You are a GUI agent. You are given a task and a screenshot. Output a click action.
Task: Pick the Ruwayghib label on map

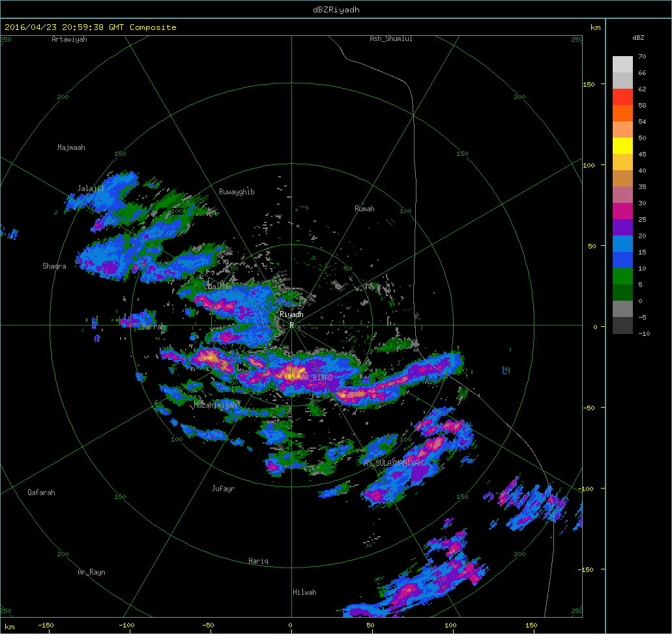237,192
